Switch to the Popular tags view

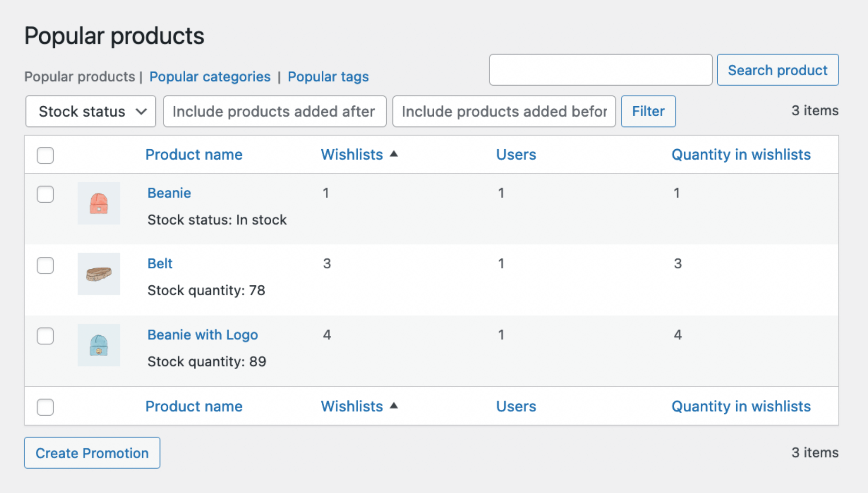(328, 76)
